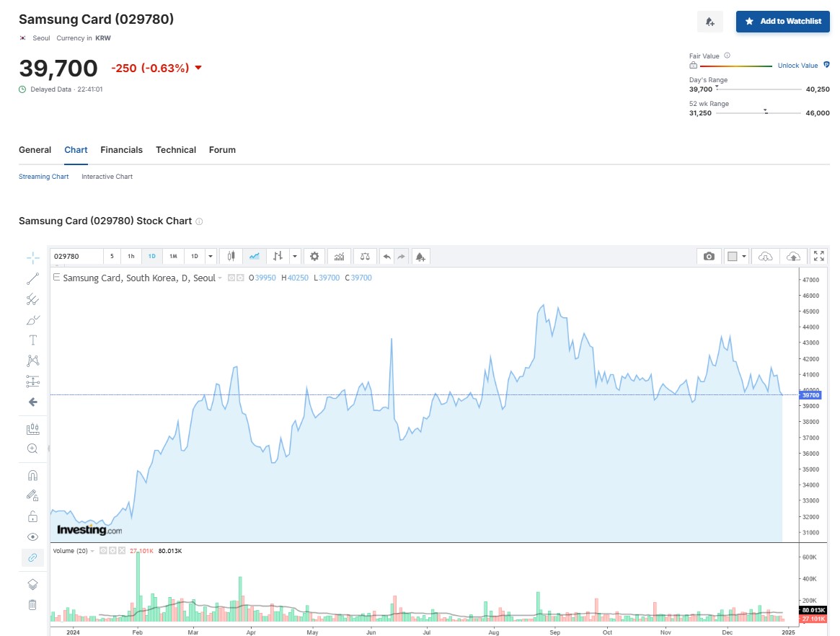The width and height of the screenshot is (840, 636).
Task: Undo the last chart action
Action: [386, 256]
